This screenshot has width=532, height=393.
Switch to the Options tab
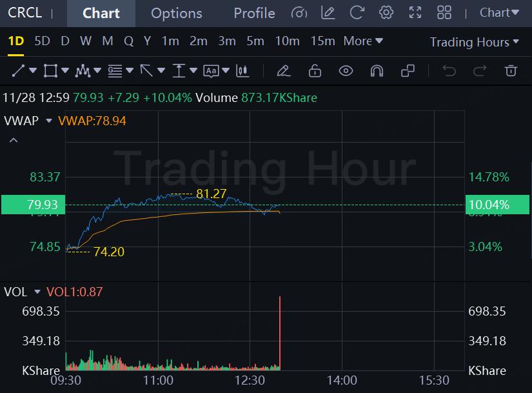tap(176, 13)
